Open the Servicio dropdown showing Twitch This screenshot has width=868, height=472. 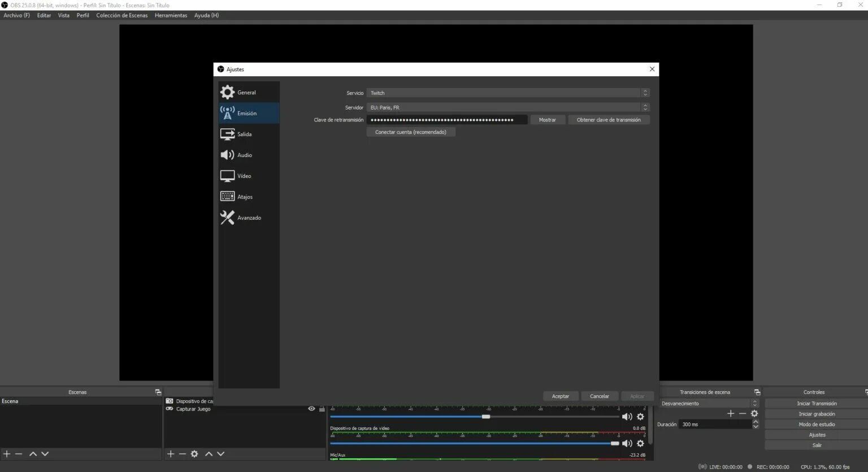[x=508, y=93]
